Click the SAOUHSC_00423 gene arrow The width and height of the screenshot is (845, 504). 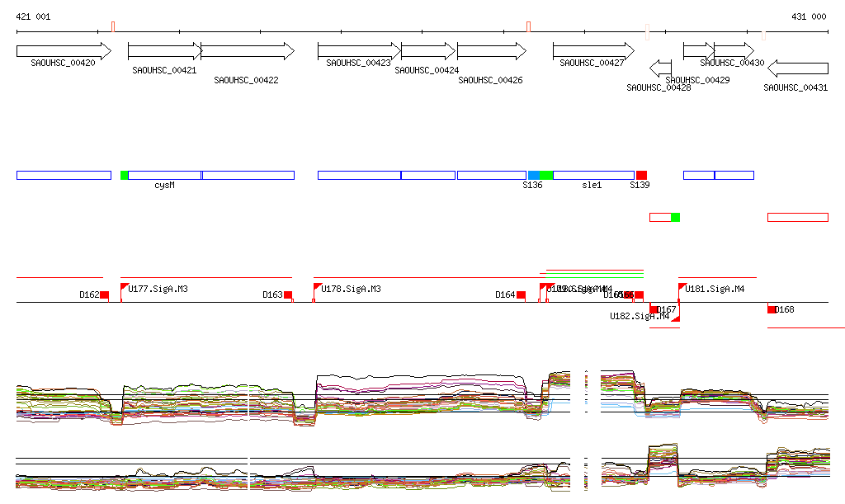(x=360, y=52)
